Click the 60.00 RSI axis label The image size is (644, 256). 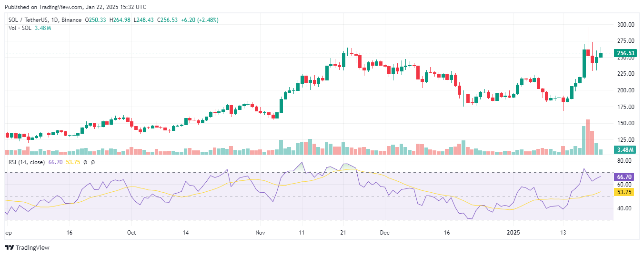pyautogui.click(x=625, y=185)
